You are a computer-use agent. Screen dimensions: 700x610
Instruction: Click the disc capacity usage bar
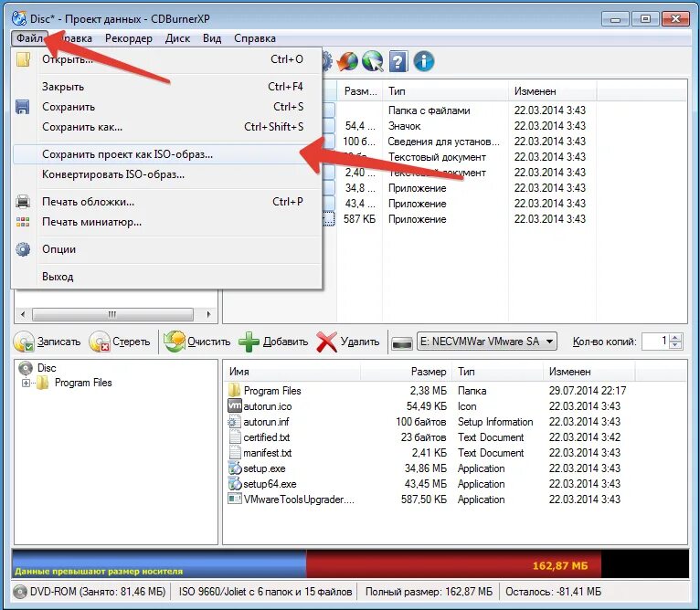click(x=350, y=564)
